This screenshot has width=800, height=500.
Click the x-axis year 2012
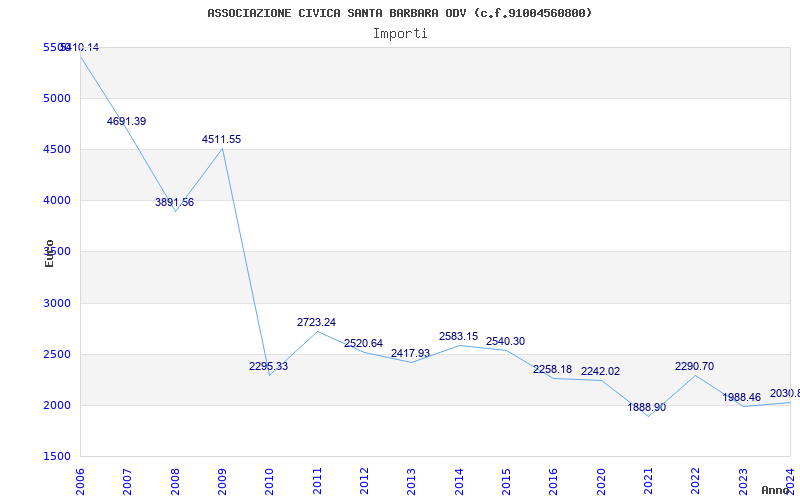click(364, 482)
